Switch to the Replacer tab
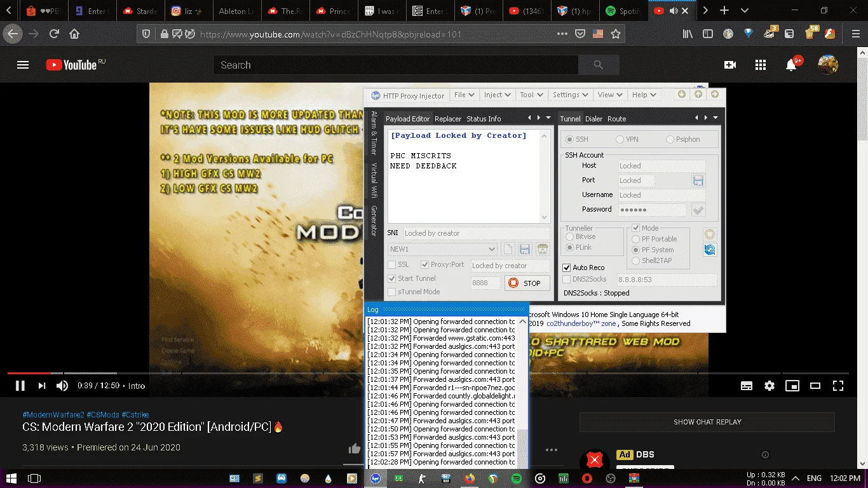This screenshot has height=488, width=868. pyautogui.click(x=448, y=119)
